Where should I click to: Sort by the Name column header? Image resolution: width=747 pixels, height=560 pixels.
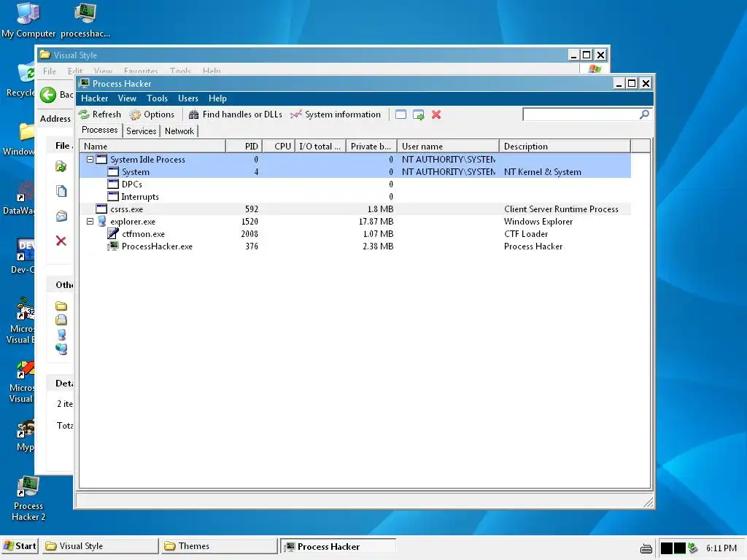pyautogui.click(x=152, y=146)
